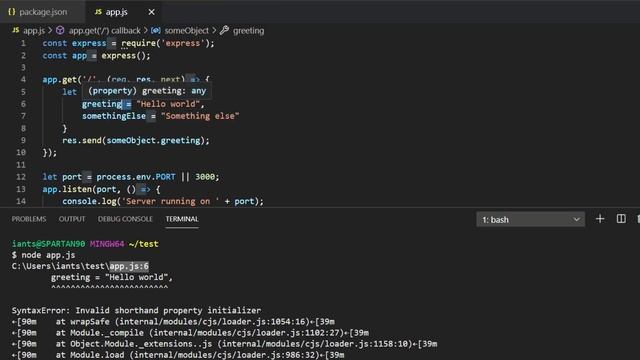Click 'SyntaxError: Invalid shorthand property initializer' text
The height and width of the screenshot is (360, 640).
[136, 310]
